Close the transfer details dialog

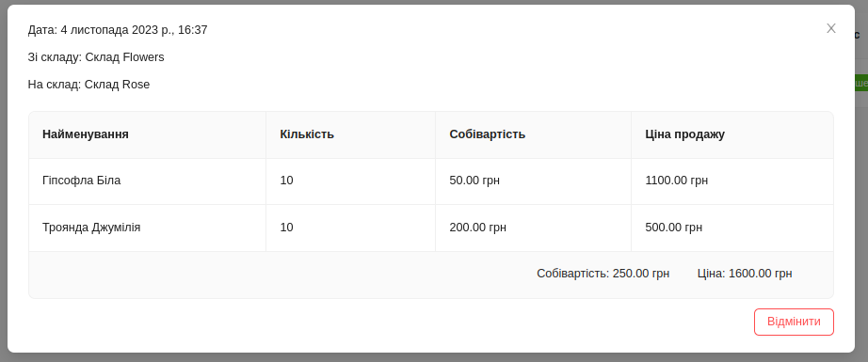[831, 29]
